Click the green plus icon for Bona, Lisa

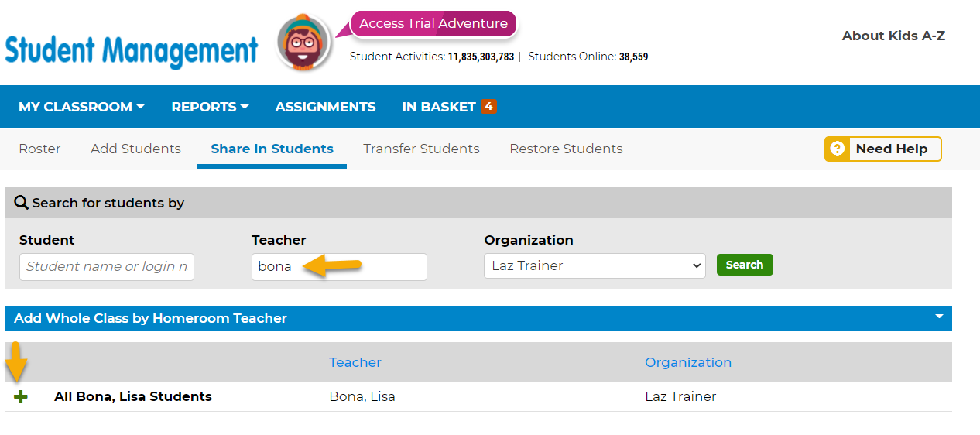(x=21, y=397)
